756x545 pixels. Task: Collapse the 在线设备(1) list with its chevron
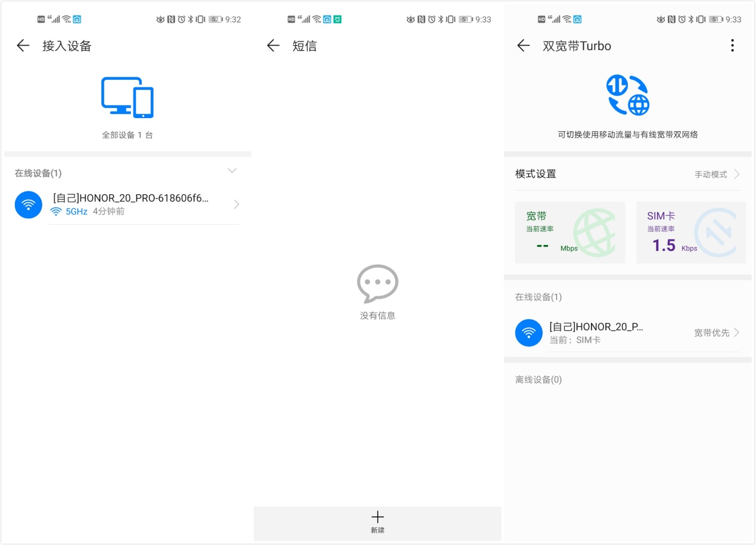tap(232, 171)
